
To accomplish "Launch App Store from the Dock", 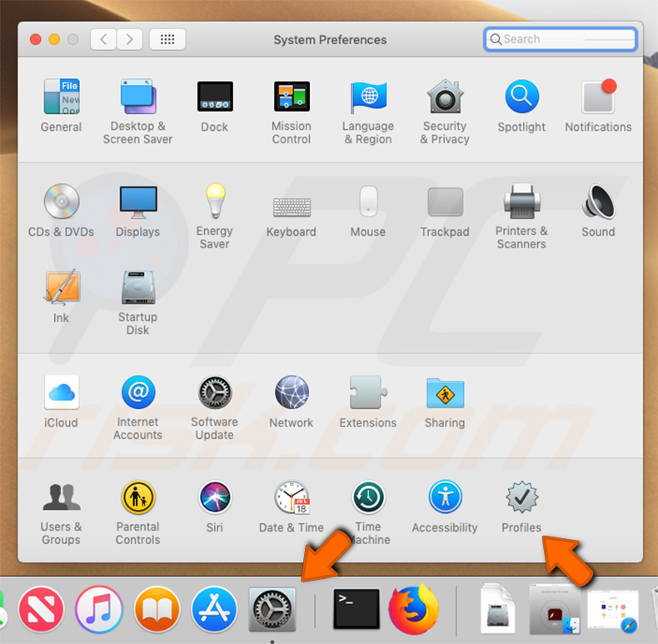I will click(x=214, y=609).
